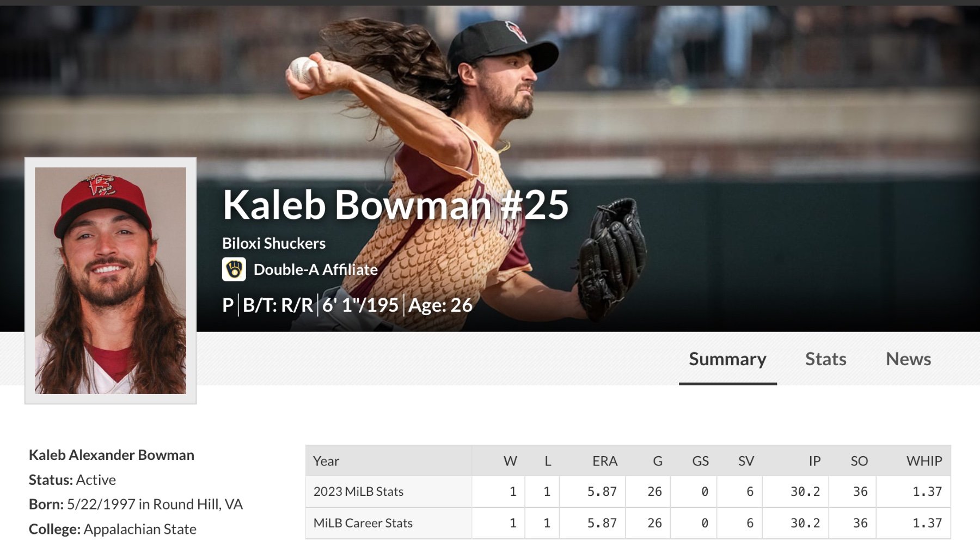The height and width of the screenshot is (547, 980).
Task: Go to the News tab
Action: (x=908, y=359)
